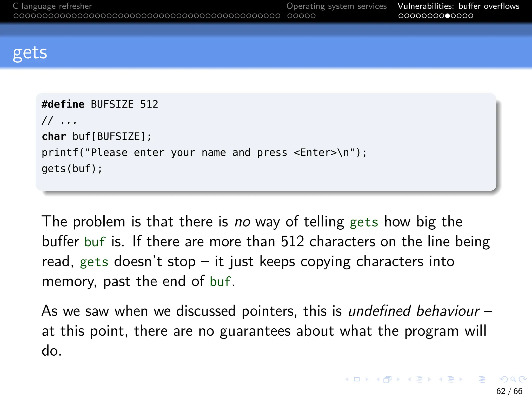Click the 'char buf[BUFSIZE];' code line
Screen dimensions: 532x399
pyautogui.click(x=97, y=137)
